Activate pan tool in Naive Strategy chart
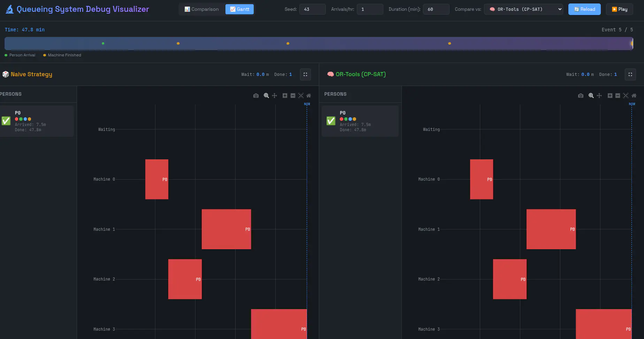The width and height of the screenshot is (644, 339). tap(275, 96)
